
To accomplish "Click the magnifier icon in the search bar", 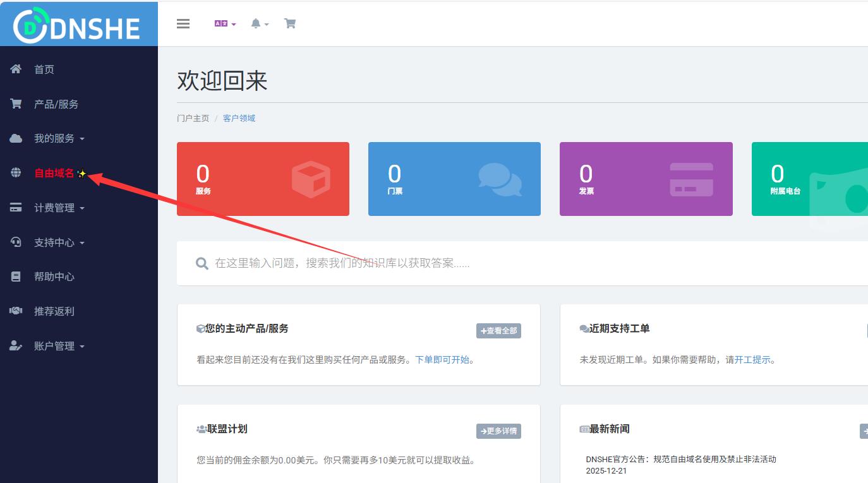I will click(202, 263).
